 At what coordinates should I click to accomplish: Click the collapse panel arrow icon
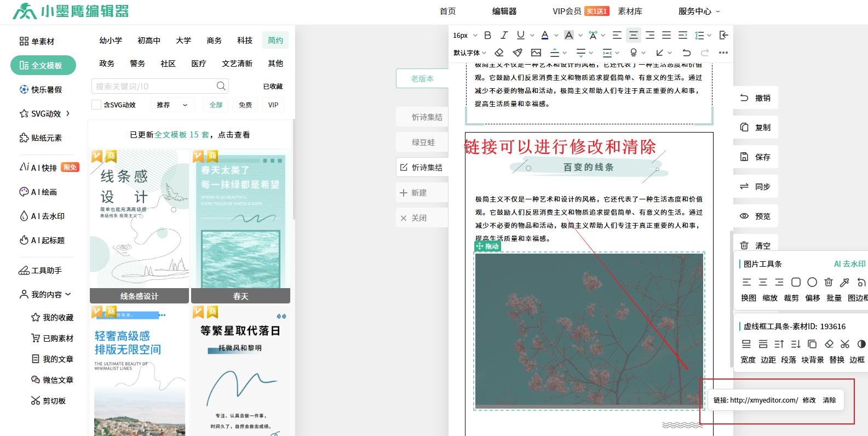click(x=723, y=35)
